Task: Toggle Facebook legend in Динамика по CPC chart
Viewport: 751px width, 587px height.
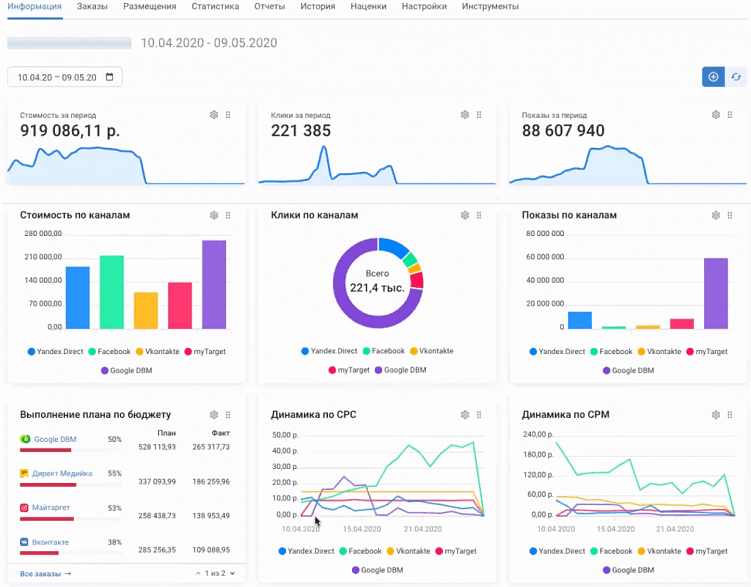Action: [x=360, y=551]
